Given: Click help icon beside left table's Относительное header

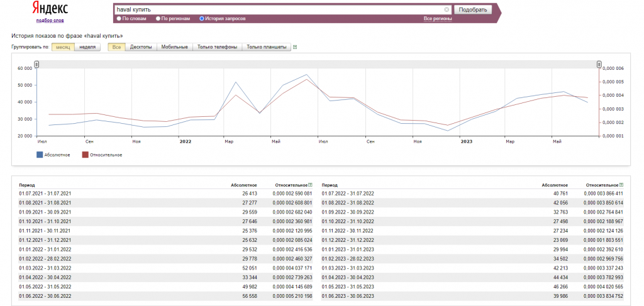Looking at the screenshot, I should [310, 185].
